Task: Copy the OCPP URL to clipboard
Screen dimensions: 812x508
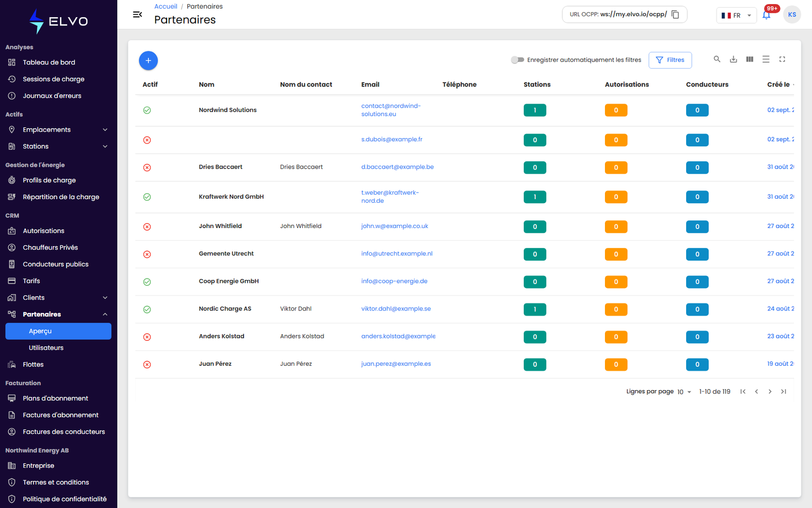Action: tap(675, 15)
